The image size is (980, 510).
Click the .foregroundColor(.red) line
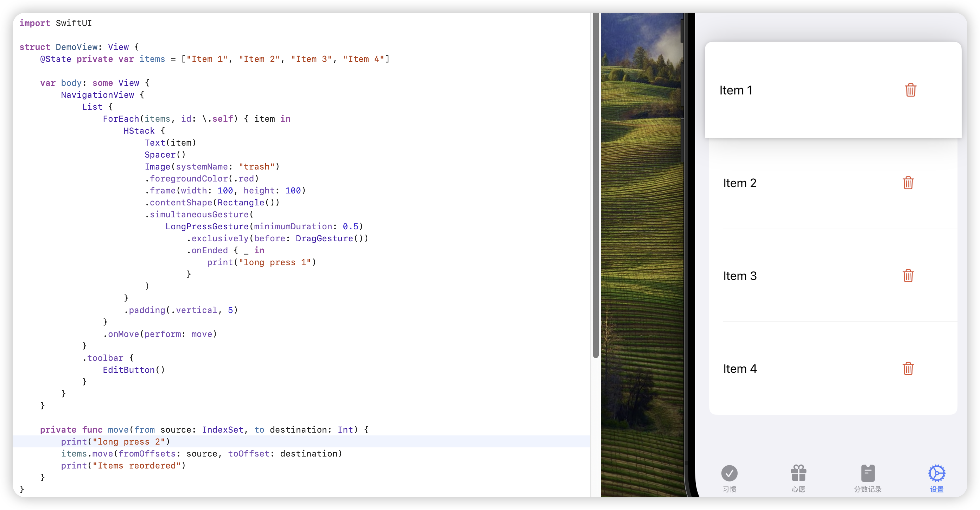(202, 179)
